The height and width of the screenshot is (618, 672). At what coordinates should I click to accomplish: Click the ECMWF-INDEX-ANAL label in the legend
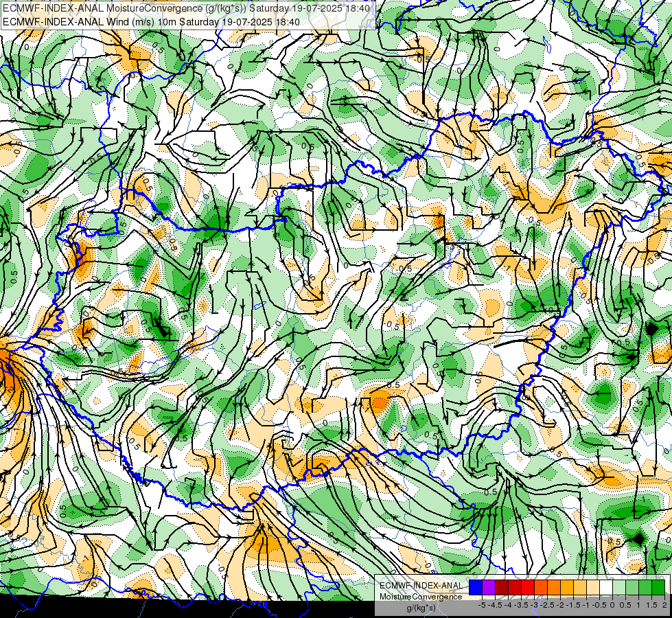point(421,586)
